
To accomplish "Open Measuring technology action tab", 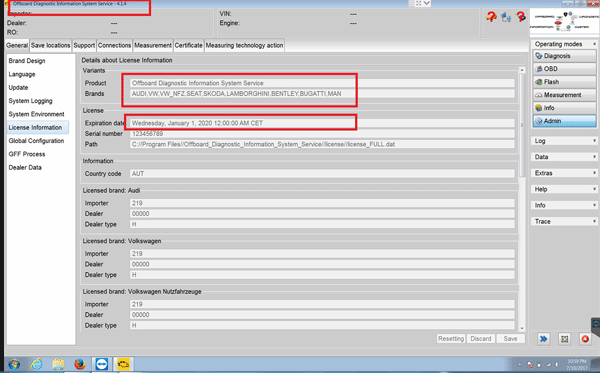I will pyautogui.click(x=245, y=45).
